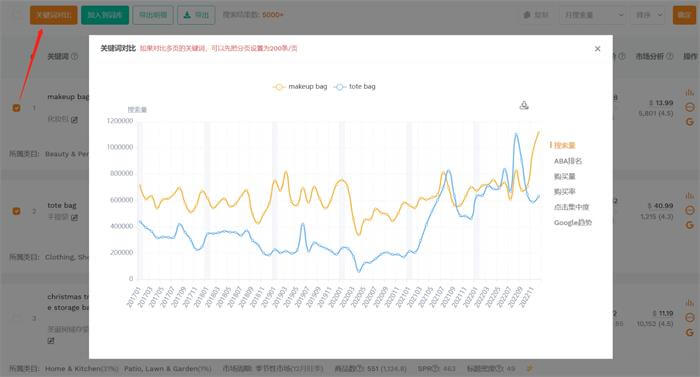Toggle tote bag series in chart legend
The width and height of the screenshot is (700, 377).
356,87
